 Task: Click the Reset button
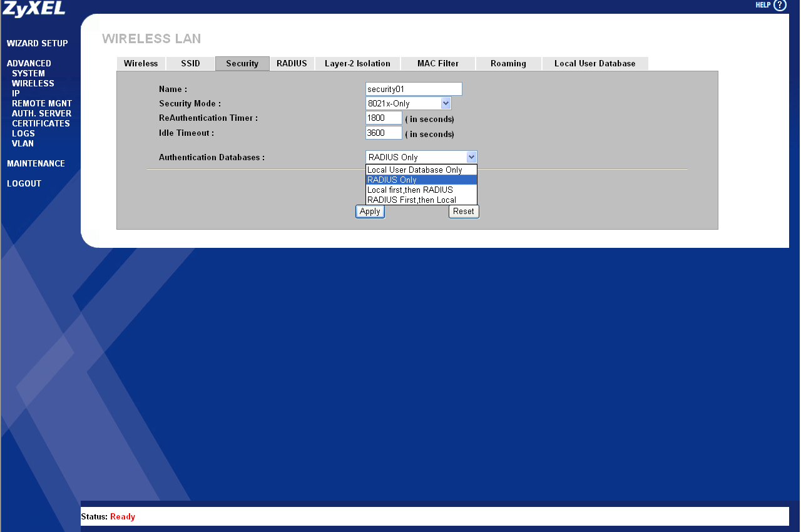point(464,212)
